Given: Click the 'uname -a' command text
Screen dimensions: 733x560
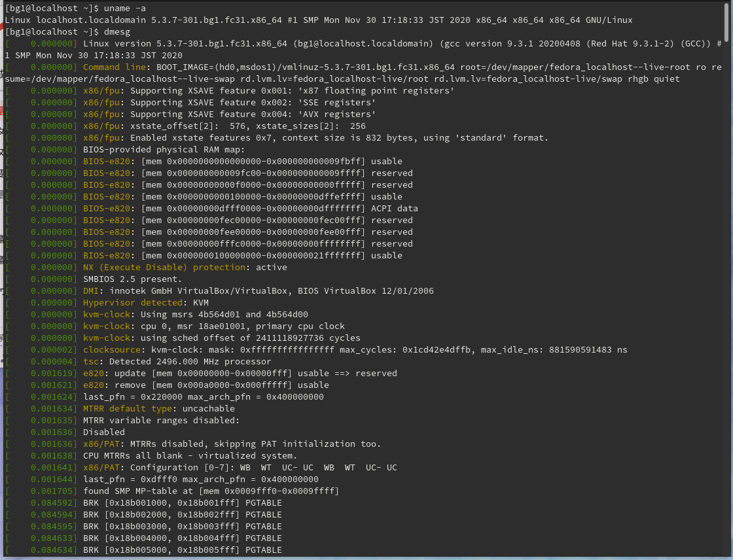Looking at the screenshot, I should pyautogui.click(x=125, y=9).
